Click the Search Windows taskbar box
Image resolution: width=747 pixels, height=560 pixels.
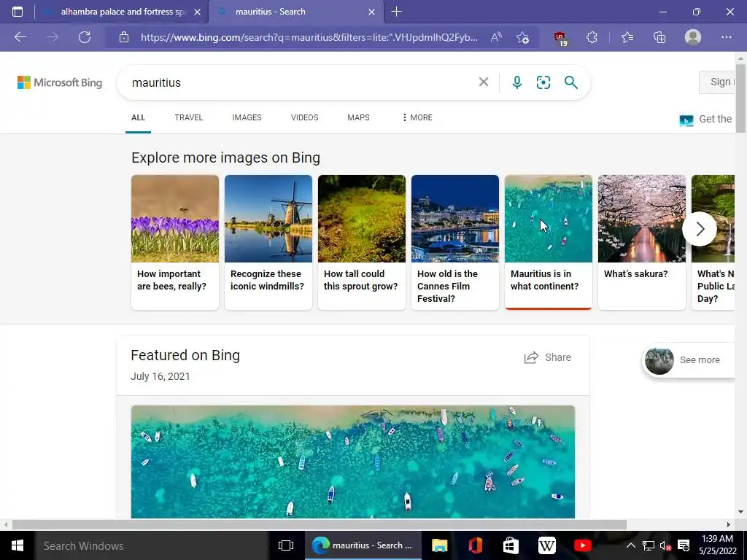click(152, 545)
